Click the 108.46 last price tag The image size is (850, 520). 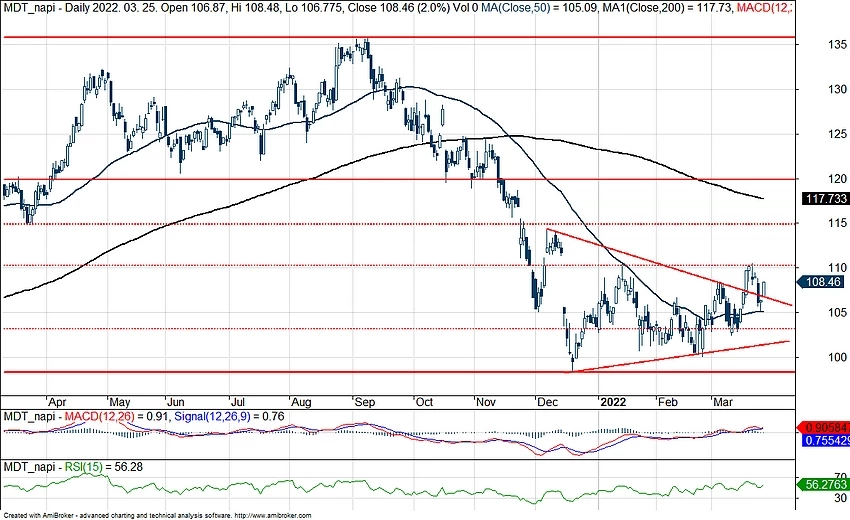pyautogui.click(x=826, y=283)
